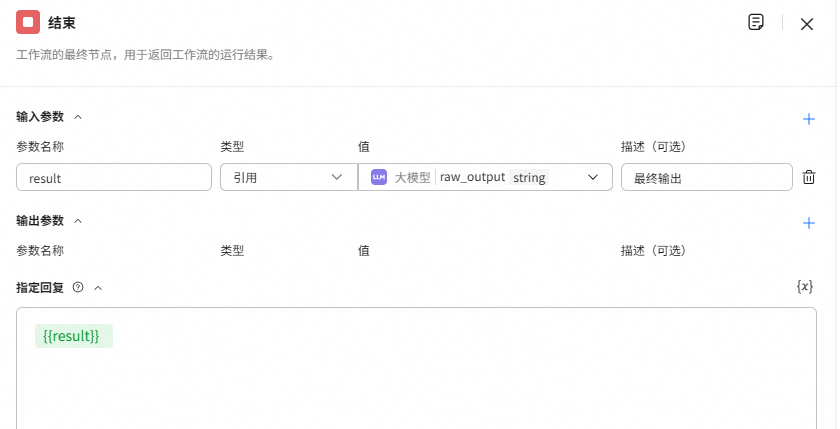Click the string type tag in value field
The height and width of the screenshot is (429, 840).
coord(529,177)
